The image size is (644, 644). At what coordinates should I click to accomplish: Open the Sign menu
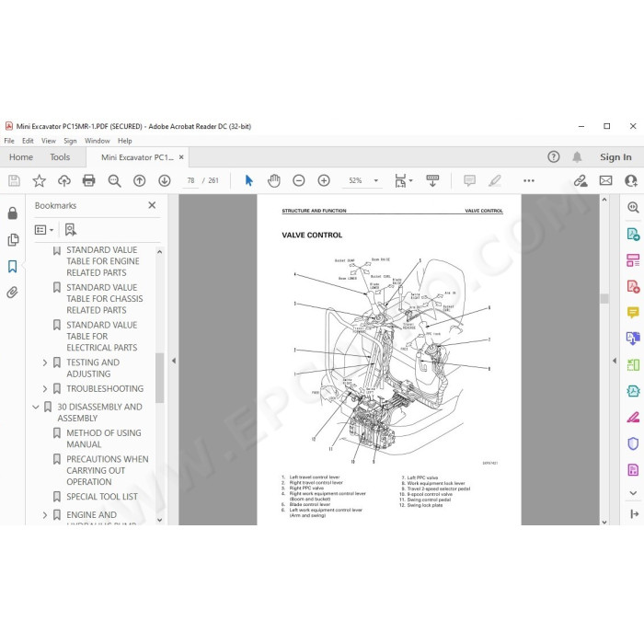pyautogui.click(x=70, y=141)
